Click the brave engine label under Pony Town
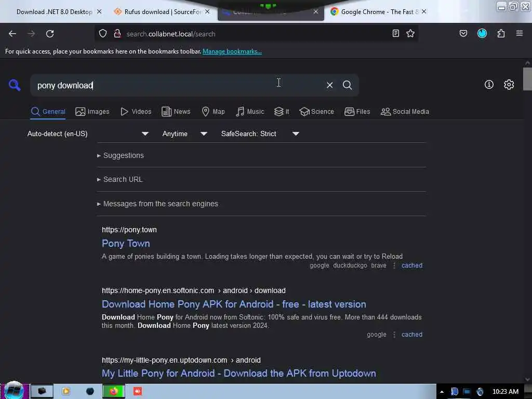532x399 pixels. point(379,265)
